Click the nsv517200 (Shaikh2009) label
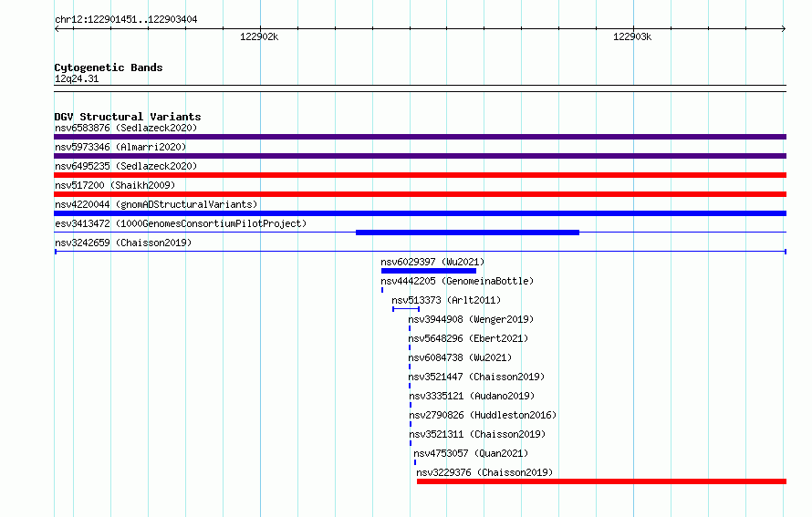The height and width of the screenshot is (517, 812). [115, 185]
